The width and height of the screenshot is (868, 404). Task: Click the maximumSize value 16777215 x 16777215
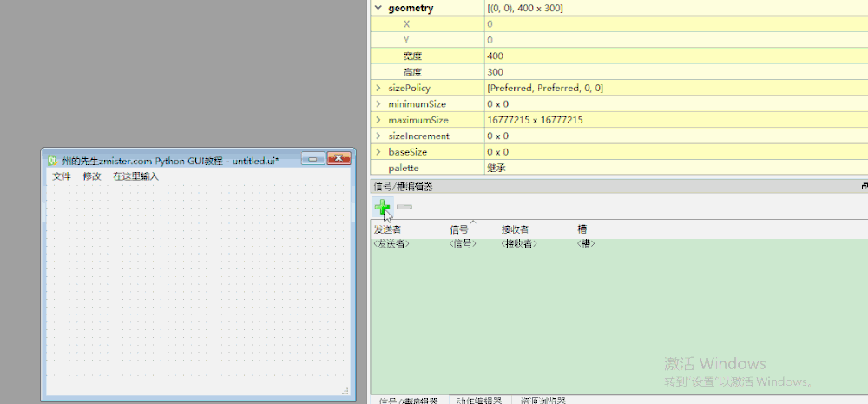[676, 120]
